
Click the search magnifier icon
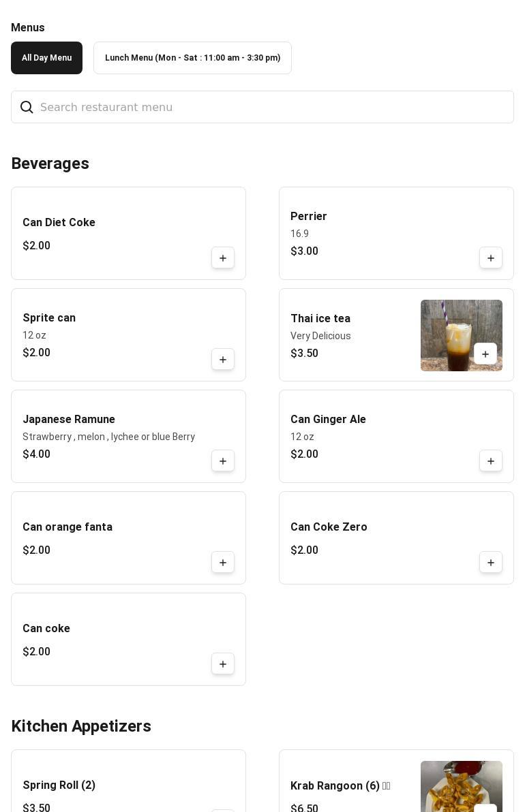coord(27,108)
